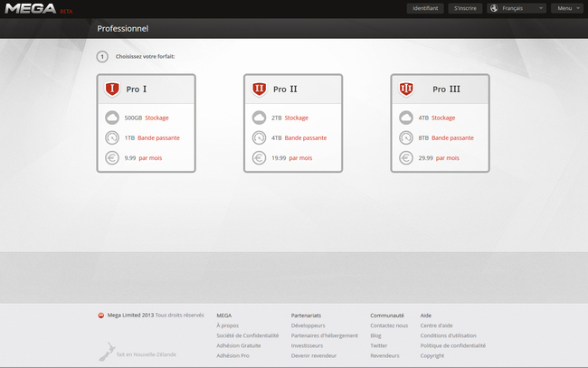588x368 pixels.
Task: Click the euro icon beside 29.99 par mois
Action: point(406,158)
